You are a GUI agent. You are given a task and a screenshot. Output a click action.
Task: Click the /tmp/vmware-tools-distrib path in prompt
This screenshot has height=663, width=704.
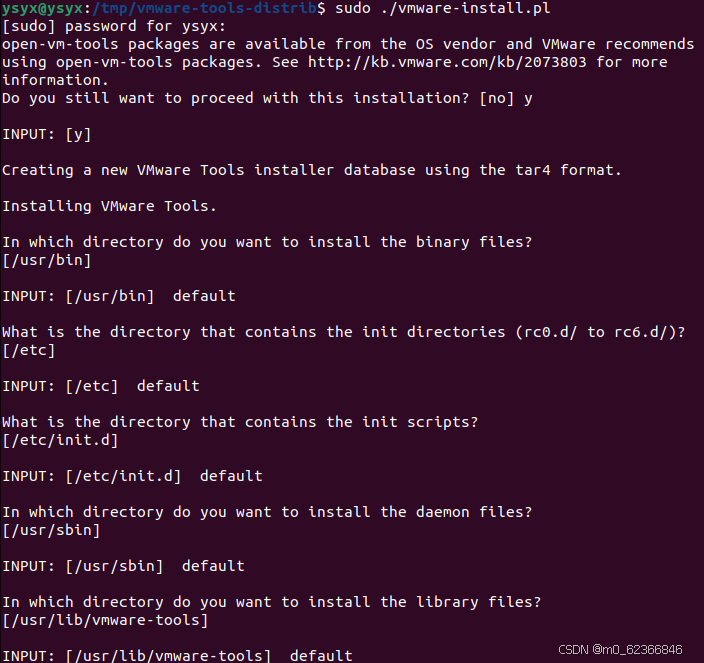[x=204, y=8]
